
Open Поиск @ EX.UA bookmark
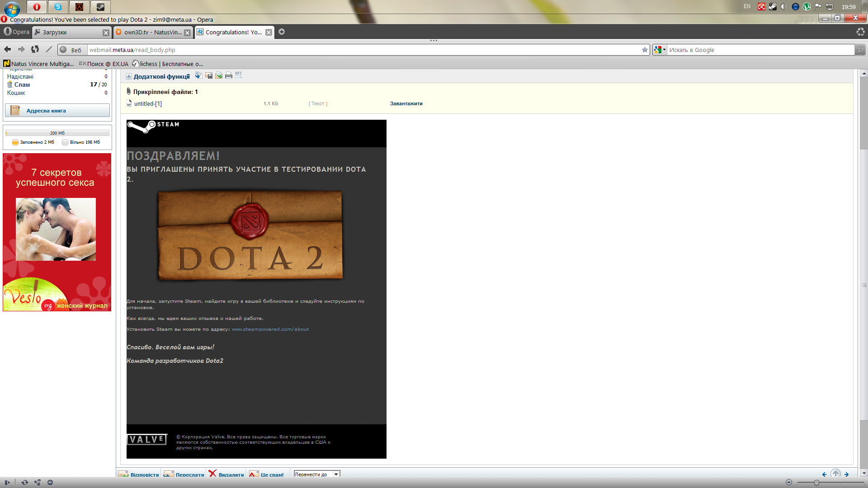coord(104,64)
